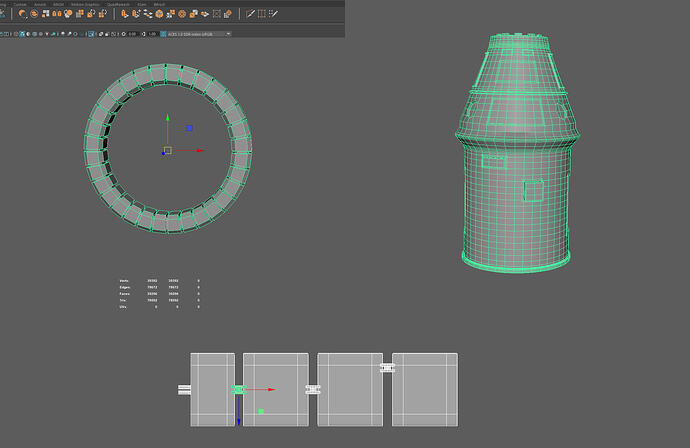Click the red X-axis arrow on ring manipulator
The width and height of the screenshot is (690, 448).
pos(200,151)
